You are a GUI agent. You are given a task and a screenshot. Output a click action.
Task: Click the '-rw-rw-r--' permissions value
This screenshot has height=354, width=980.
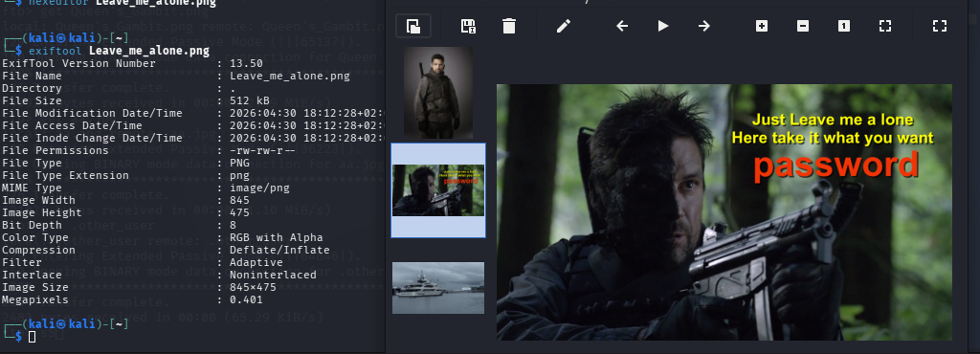coord(261,150)
